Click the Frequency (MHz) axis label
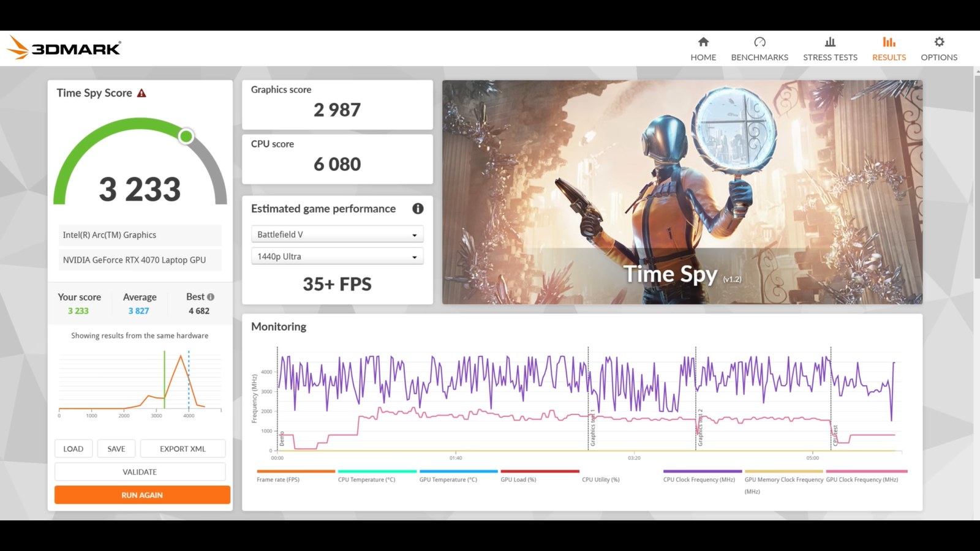The image size is (980, 551). pos(254,399)
